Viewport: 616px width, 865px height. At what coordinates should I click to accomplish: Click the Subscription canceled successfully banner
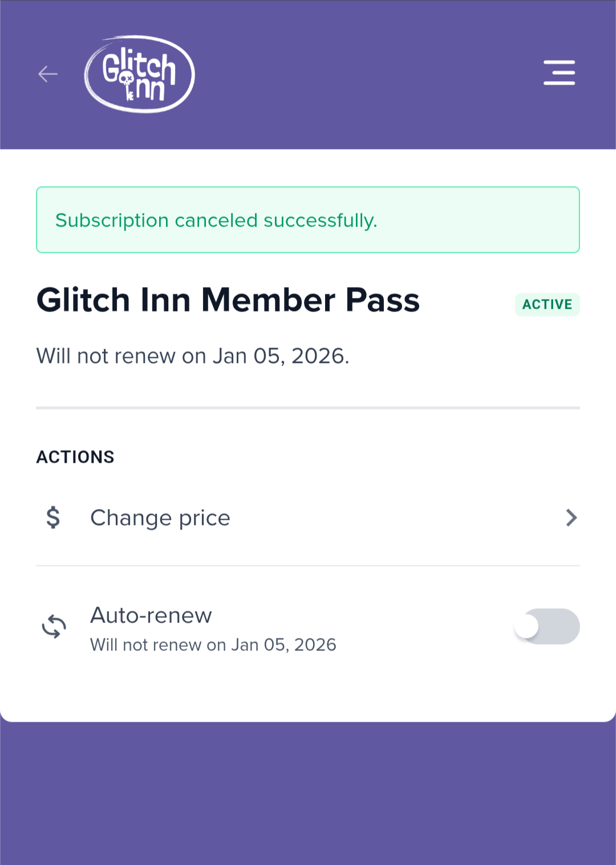pyautogui.click(x=308, y=220)
